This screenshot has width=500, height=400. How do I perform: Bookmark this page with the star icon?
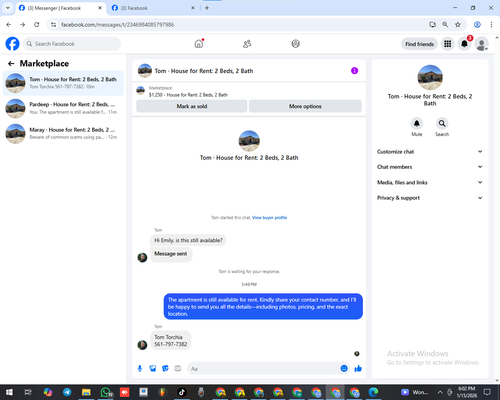click(458, 24)
